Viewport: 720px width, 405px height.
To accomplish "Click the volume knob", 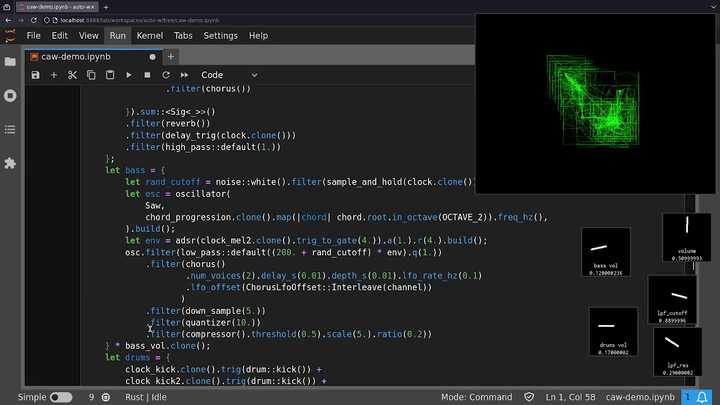I will click(x=687, y=237).
